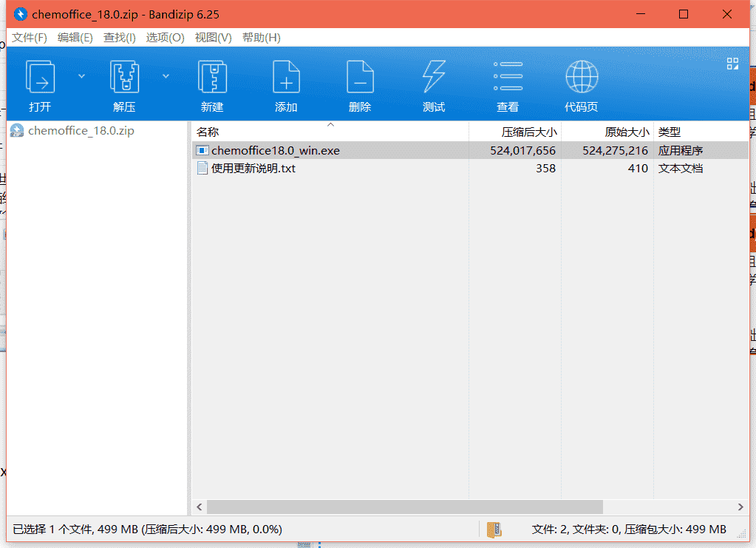Close the Bandizip window
Screen dimensions: 756x548
tap(727, 14)
